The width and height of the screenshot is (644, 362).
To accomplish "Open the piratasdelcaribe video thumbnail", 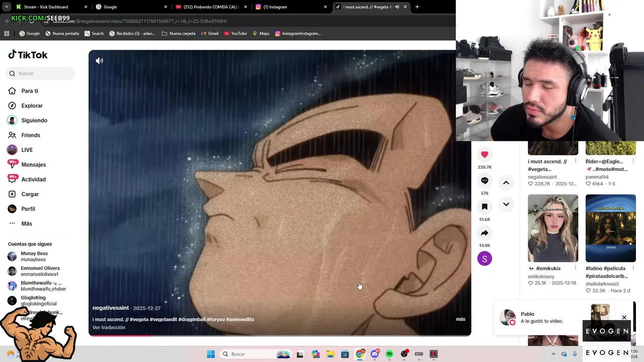I will click(x=611, y=228).
